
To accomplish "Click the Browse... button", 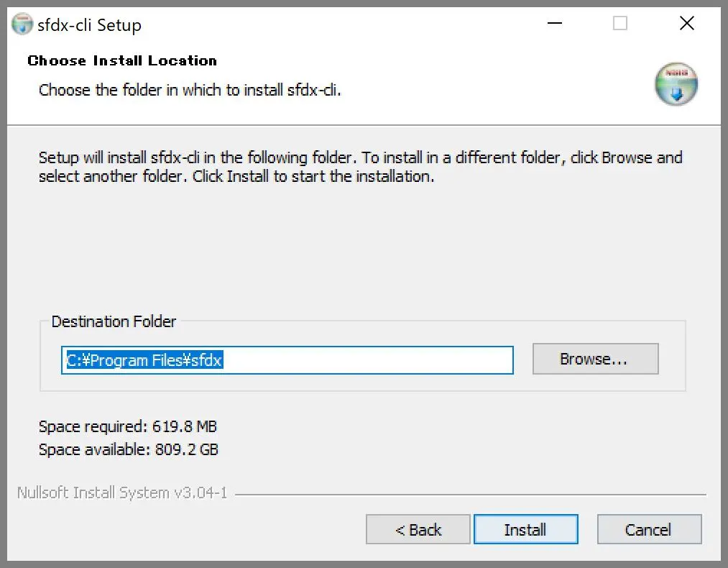I will point(595,359).
